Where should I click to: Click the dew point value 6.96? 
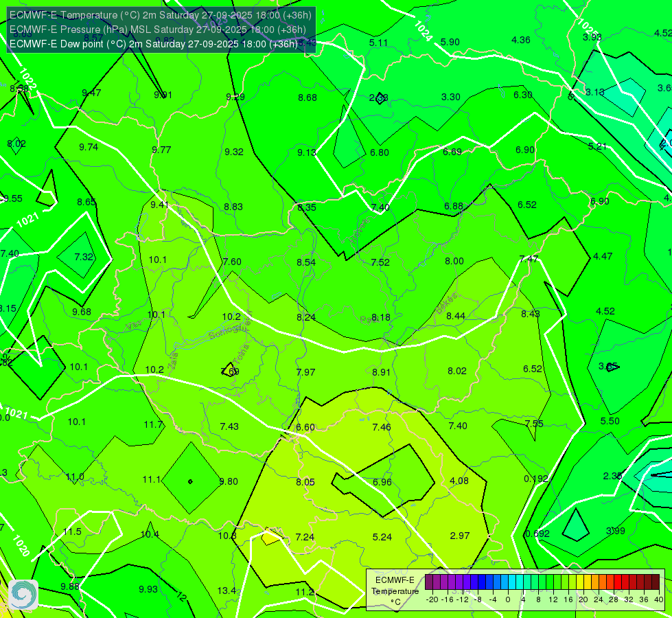[382, 482]
